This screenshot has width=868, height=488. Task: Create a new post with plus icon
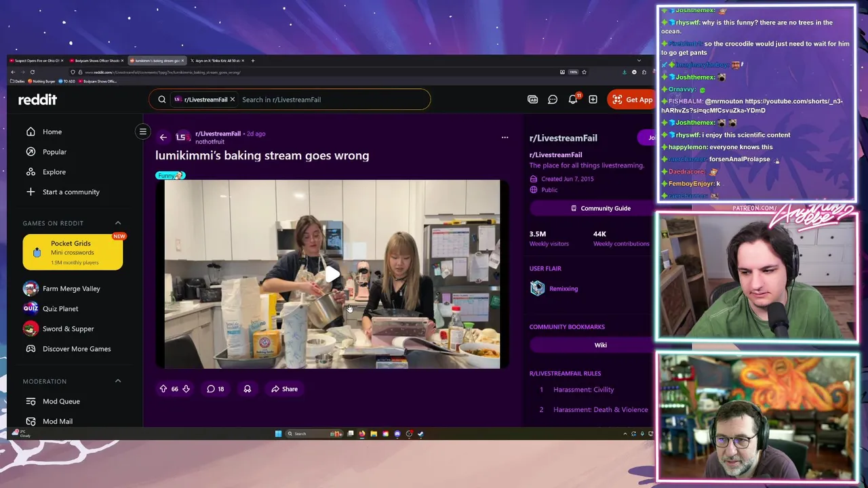click(593, 100)
